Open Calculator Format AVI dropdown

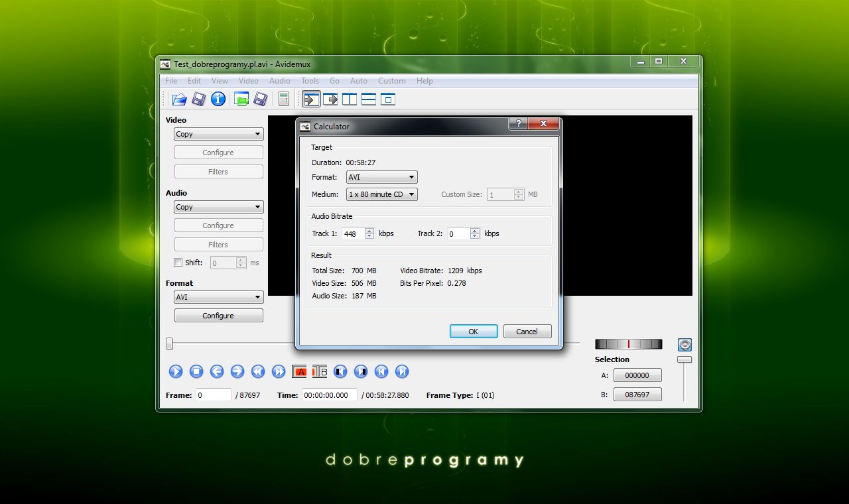(x=382, y=177)
